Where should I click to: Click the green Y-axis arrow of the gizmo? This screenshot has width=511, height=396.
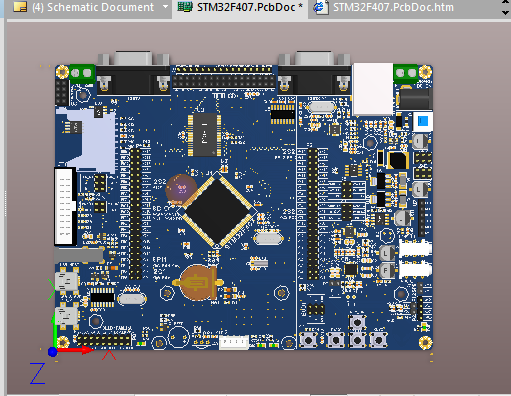[55, 330]
